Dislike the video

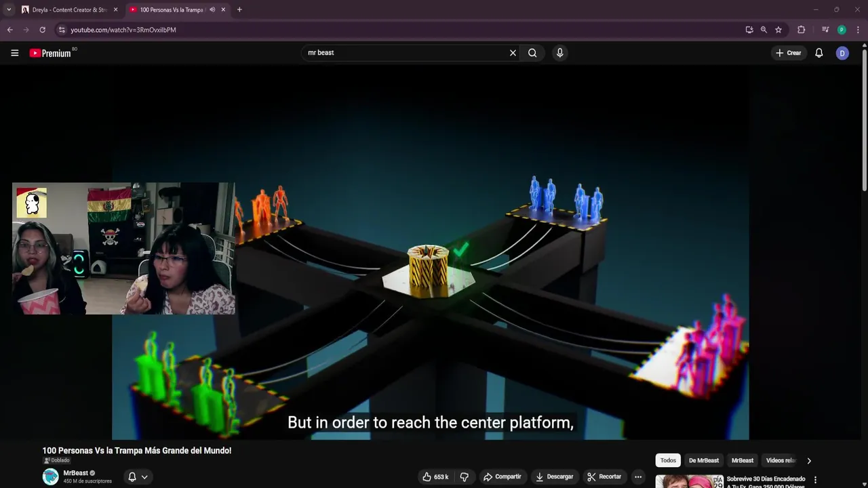tap(465, 476)
